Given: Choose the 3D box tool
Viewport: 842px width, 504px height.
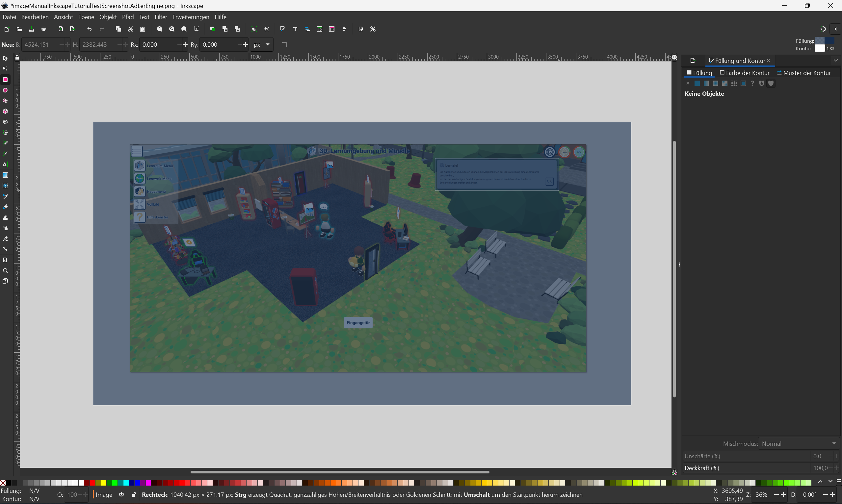Looking at the screenshot, I should (x=5, y=112).
